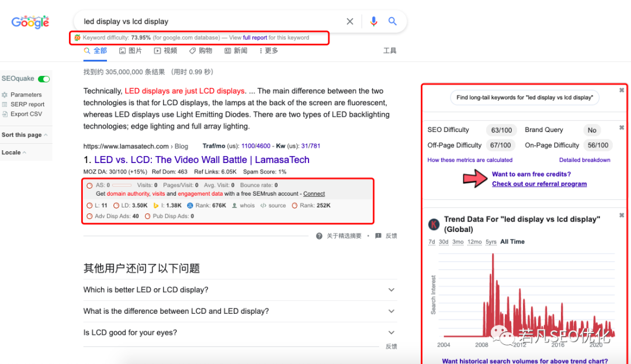Close the Trend Data widget
Viewport: 631px width, 364px height.
tap(621, 215)
